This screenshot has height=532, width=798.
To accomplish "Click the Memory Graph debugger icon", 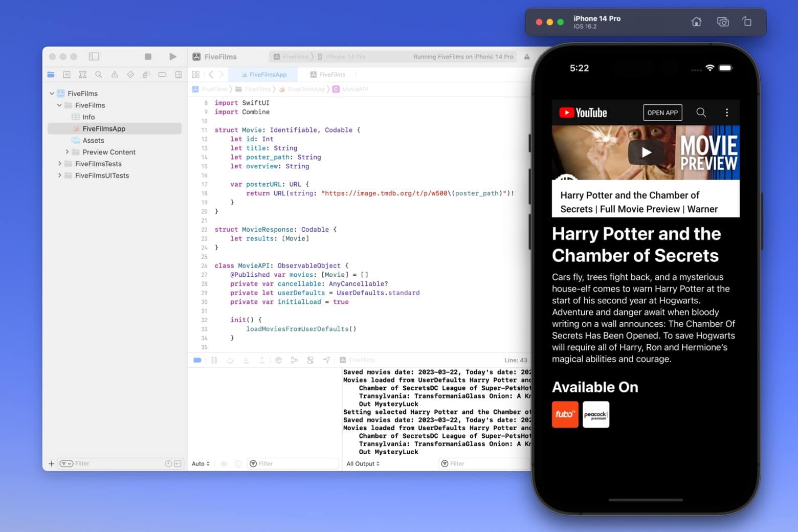I will point(295,360).
